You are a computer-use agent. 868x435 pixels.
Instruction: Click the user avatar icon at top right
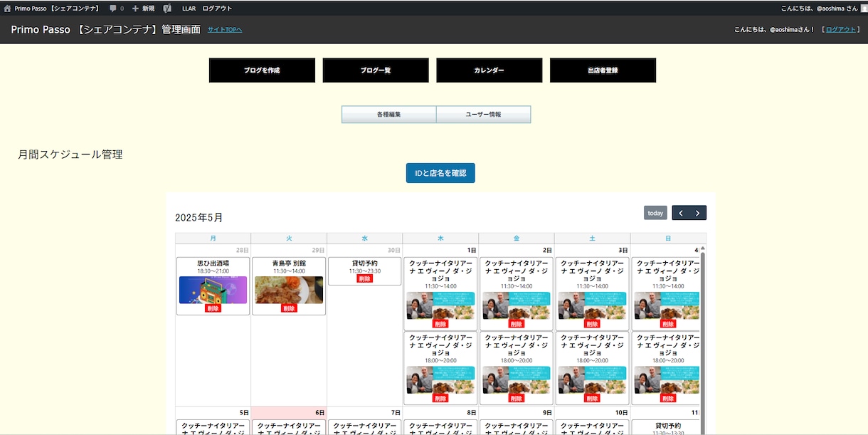pos(864,9)
